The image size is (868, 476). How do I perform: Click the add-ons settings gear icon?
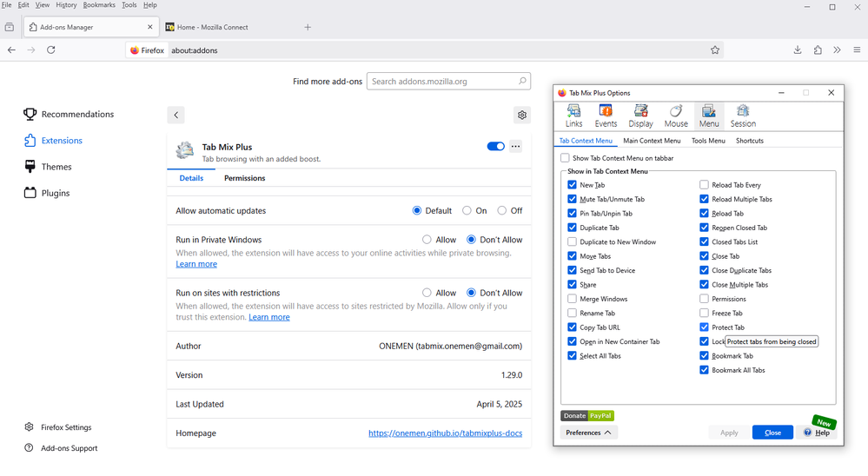(522, 115)
